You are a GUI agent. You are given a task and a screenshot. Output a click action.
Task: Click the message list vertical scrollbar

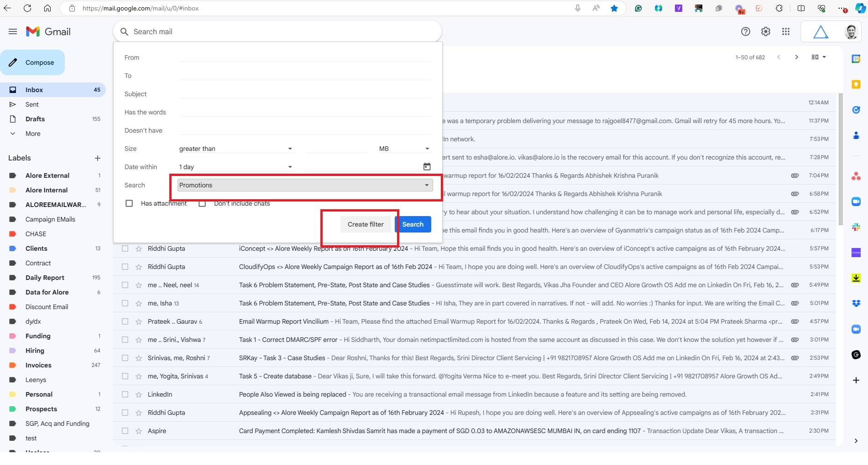841,160
